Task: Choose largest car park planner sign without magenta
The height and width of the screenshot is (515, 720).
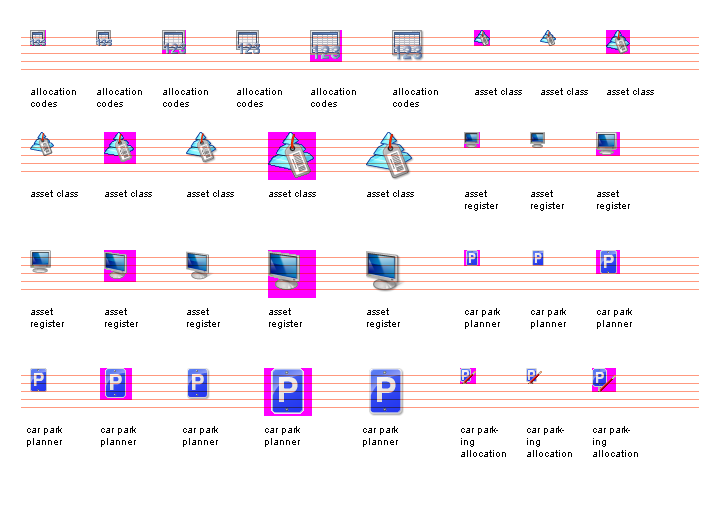Action: click(385, 391)
